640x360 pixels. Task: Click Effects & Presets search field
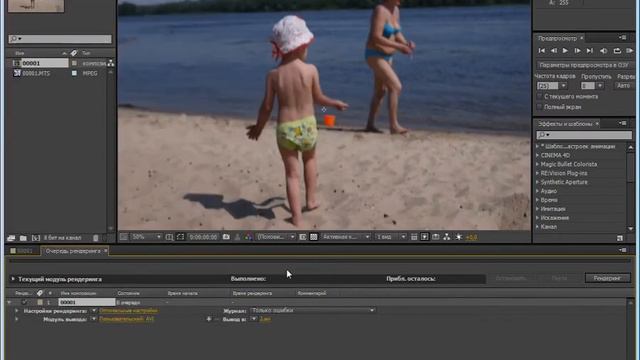(584, 135)
